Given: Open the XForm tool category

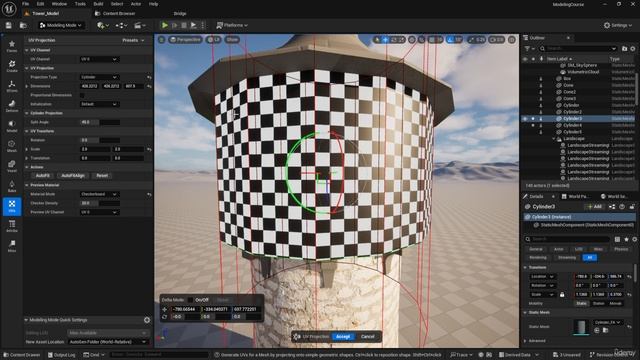Looking at the screenshot, I should (12, 86).
